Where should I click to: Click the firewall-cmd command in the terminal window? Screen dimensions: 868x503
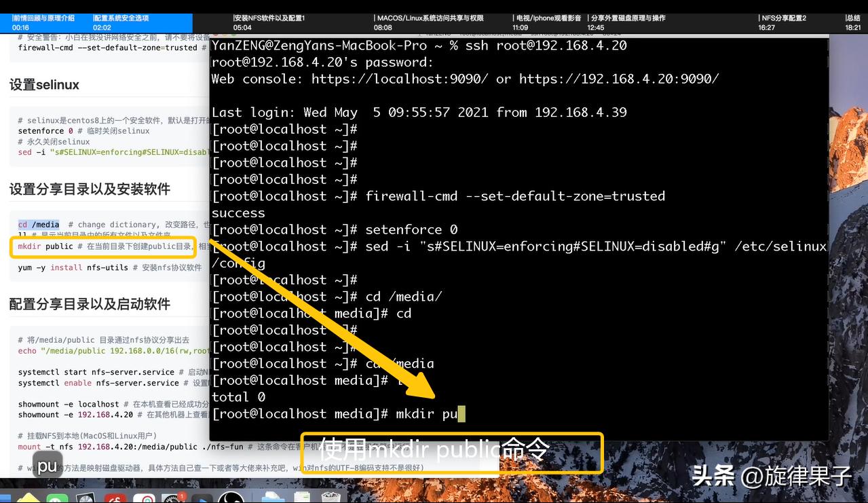515,196
